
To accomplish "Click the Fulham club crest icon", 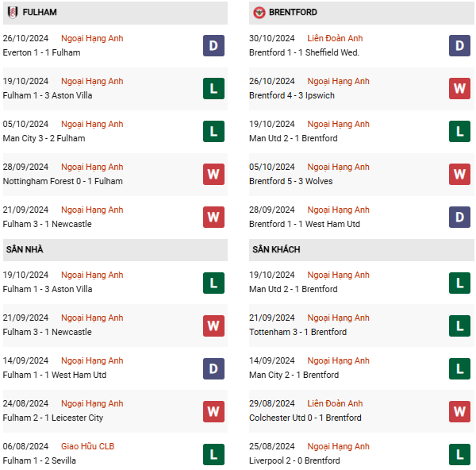I will pyautogui.click(x=13, y=13).
